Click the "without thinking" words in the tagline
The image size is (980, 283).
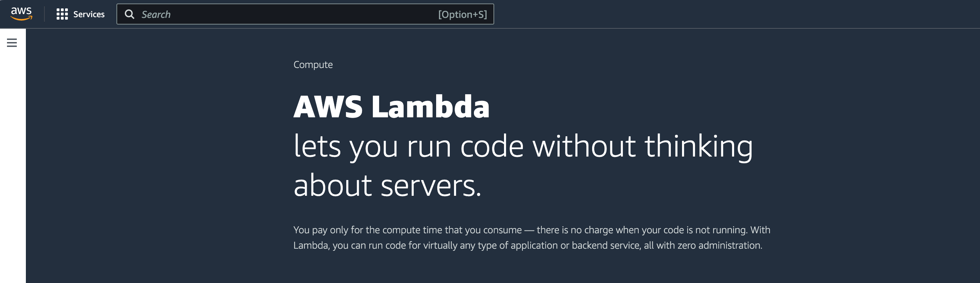(x=642, y=146)
